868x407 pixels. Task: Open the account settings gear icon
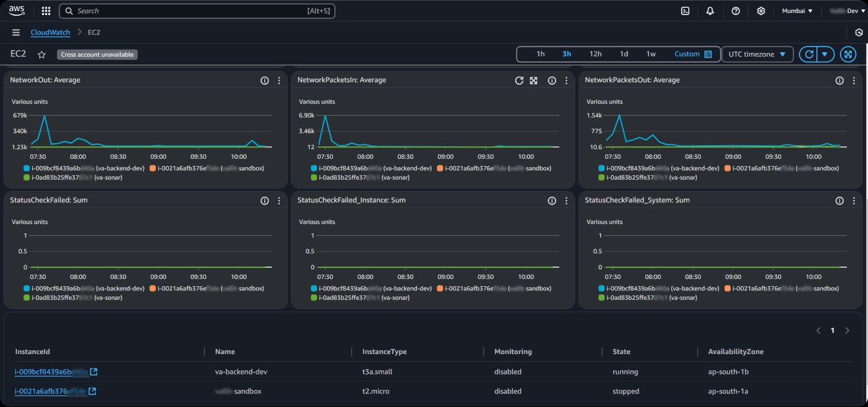pos(760,10)
